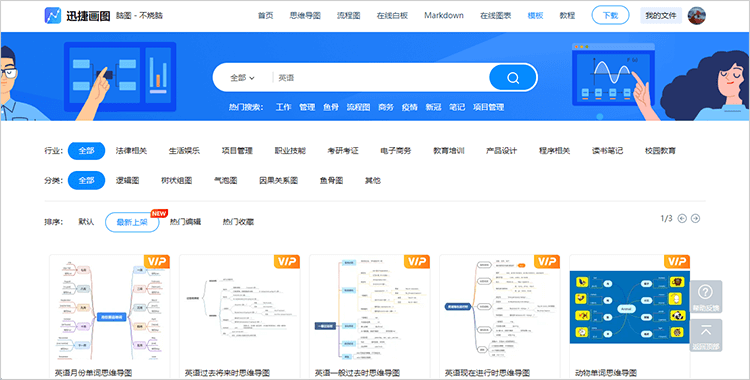Open the 首页 nav item

click(x=265, y=15)
